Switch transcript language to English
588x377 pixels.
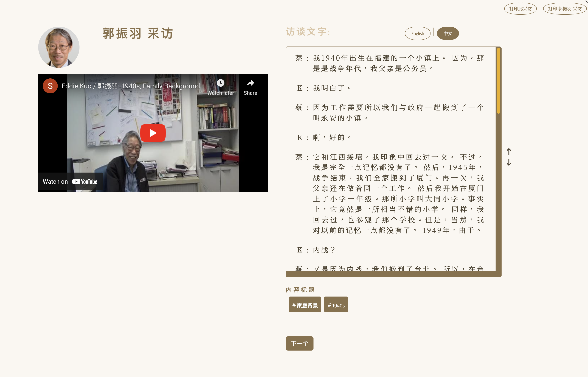point(417,34)
